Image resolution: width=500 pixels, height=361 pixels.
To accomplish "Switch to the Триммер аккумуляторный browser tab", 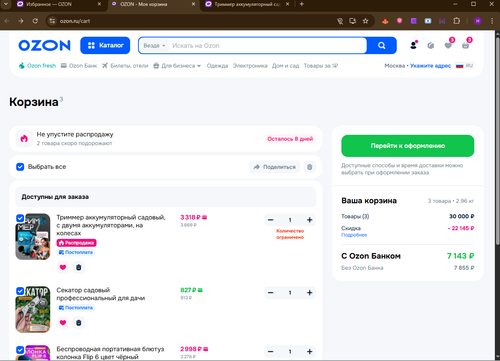I will 247,4.
